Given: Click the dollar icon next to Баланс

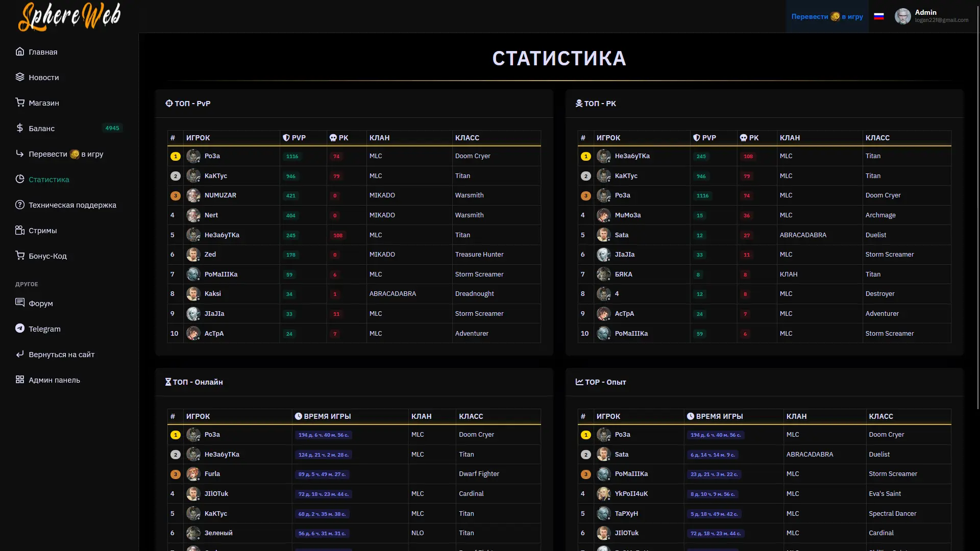Looking at the screenshot, I should 20,128.
